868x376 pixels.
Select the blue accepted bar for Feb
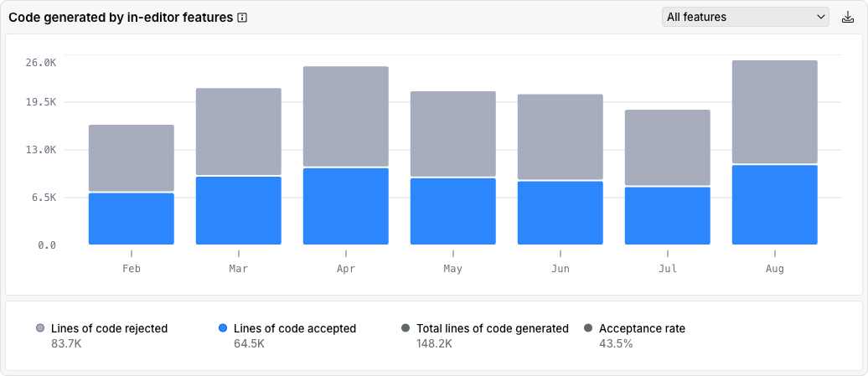(132, 219)
